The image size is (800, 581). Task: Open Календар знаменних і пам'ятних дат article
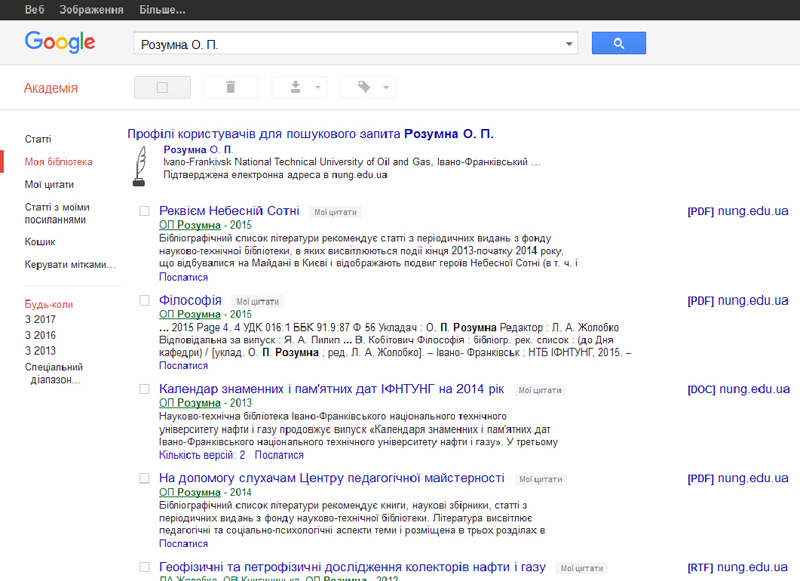(332, 389)
